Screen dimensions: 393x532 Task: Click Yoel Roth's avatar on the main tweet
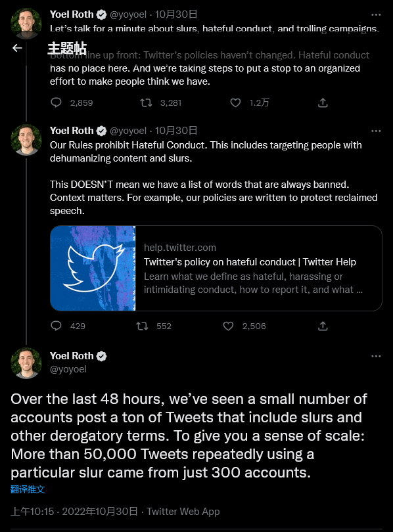[x=26, y=363]
